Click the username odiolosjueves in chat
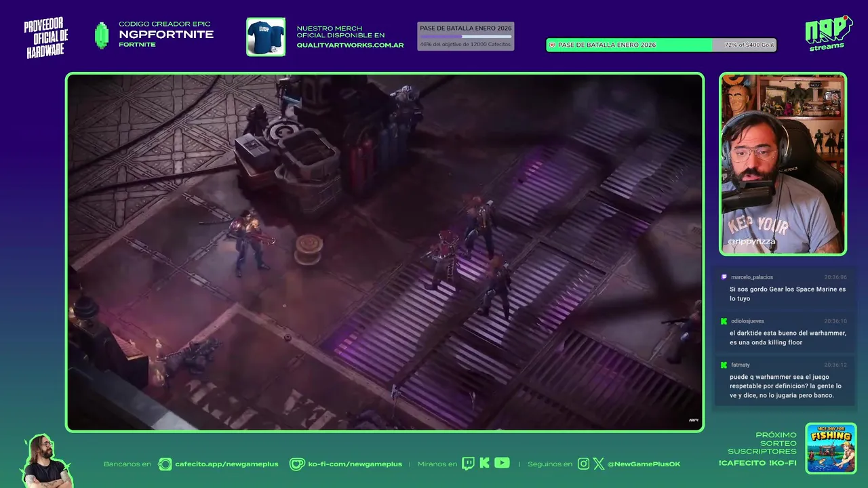 click(747, 321)
